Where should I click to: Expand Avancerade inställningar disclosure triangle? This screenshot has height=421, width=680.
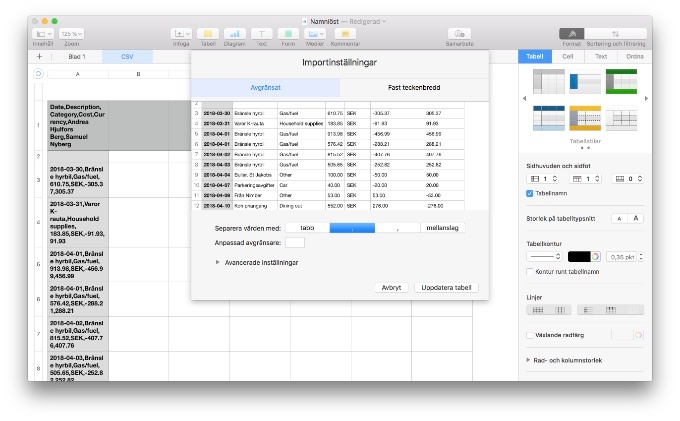(x=219, y=262)
